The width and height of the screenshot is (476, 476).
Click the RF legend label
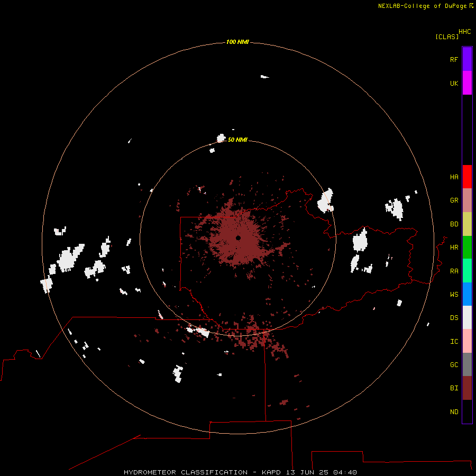click(454, 59)
